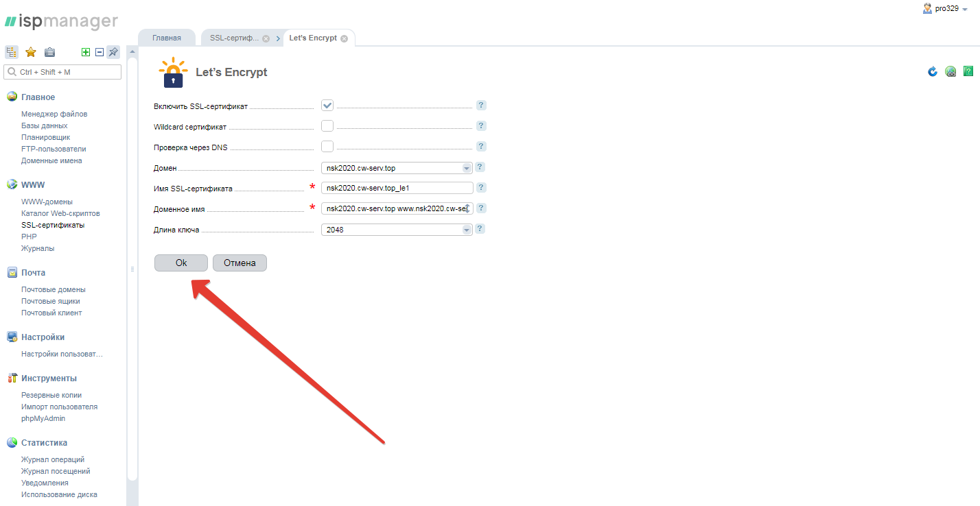Open the briefcase icon in sidebar toolbar
This screenshot has width=980, height=506.
pos(49,52)
